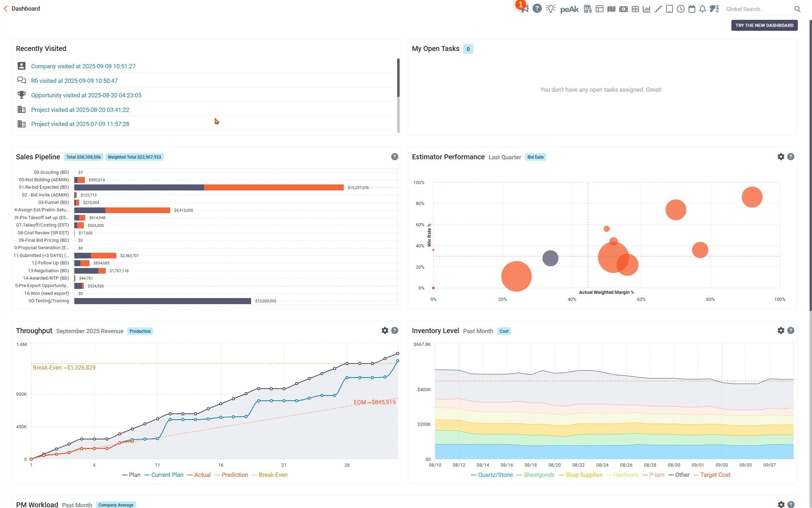Viewport: 812px width, 508px height.
Task: Toggle the Quartz/Stone legend series
Action: click(x=495, y=475)
